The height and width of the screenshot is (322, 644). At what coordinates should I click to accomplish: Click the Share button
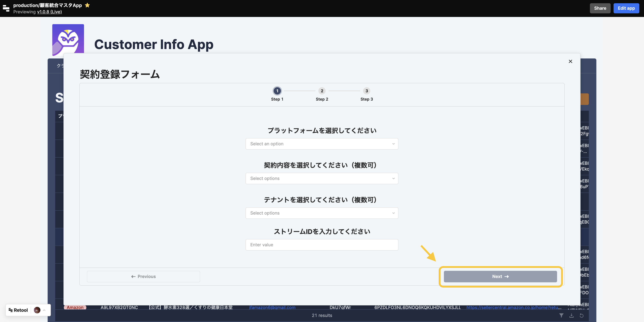[x=600, y=8]
